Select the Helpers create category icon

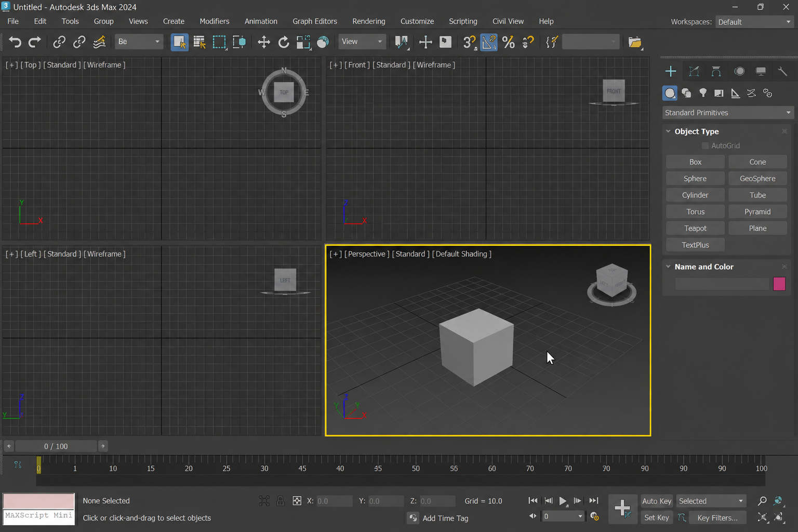point(735,93)
